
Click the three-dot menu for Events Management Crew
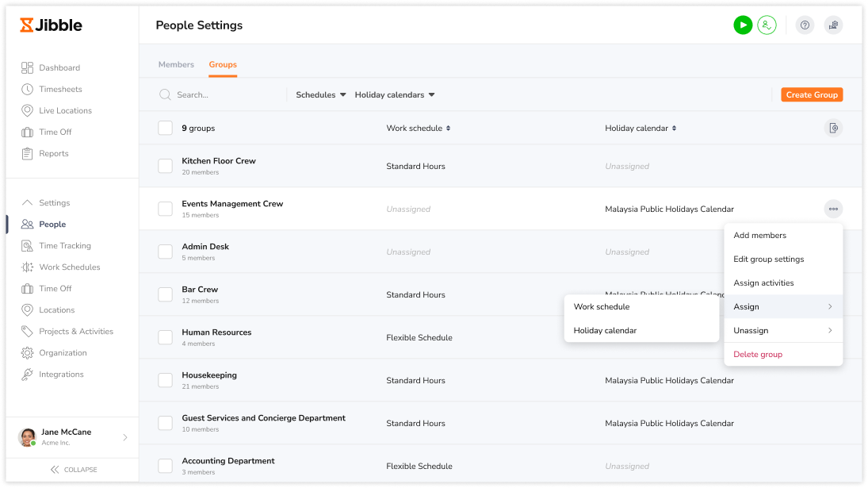pyautogui.click(x=833, y=209)
